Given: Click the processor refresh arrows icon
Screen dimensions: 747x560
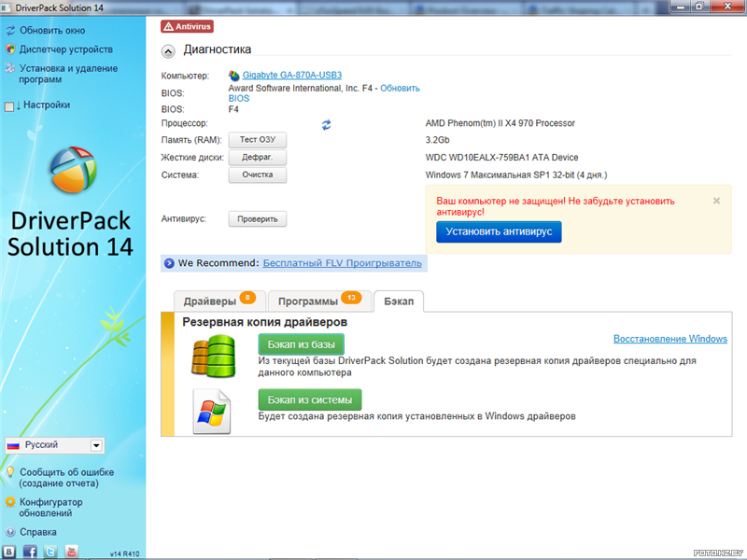Looking at the screenshot, I should coord(326,125).
